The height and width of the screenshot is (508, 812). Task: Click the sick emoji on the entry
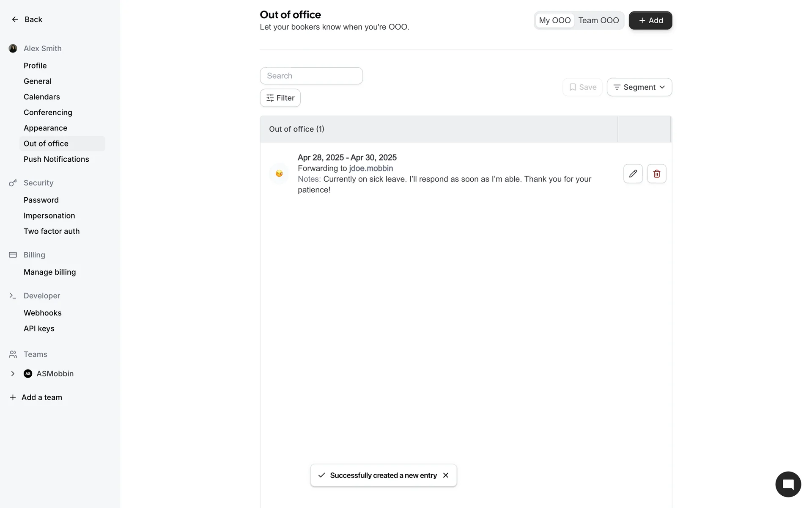click(279, 174)
